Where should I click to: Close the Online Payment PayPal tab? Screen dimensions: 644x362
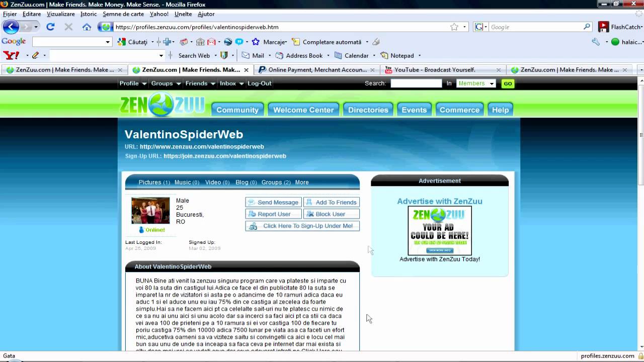372,70
